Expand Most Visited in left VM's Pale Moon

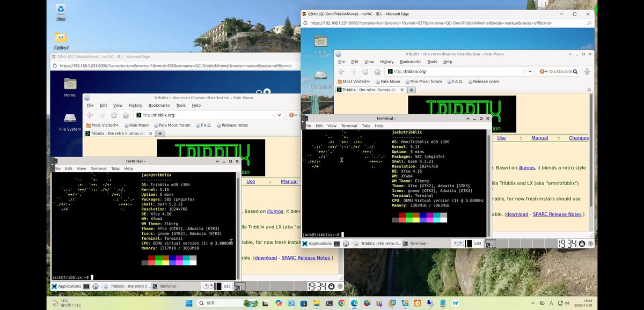pos(101,125)
